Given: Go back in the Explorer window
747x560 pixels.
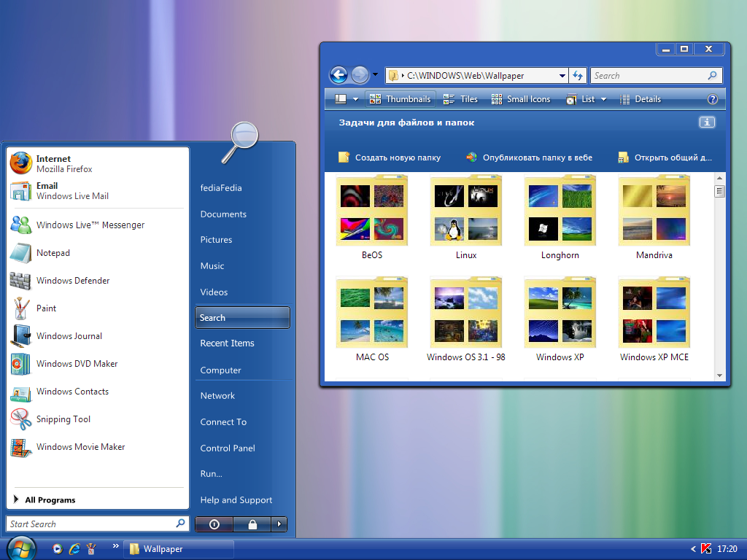Looking at the screenshot, I should point(338,75).
